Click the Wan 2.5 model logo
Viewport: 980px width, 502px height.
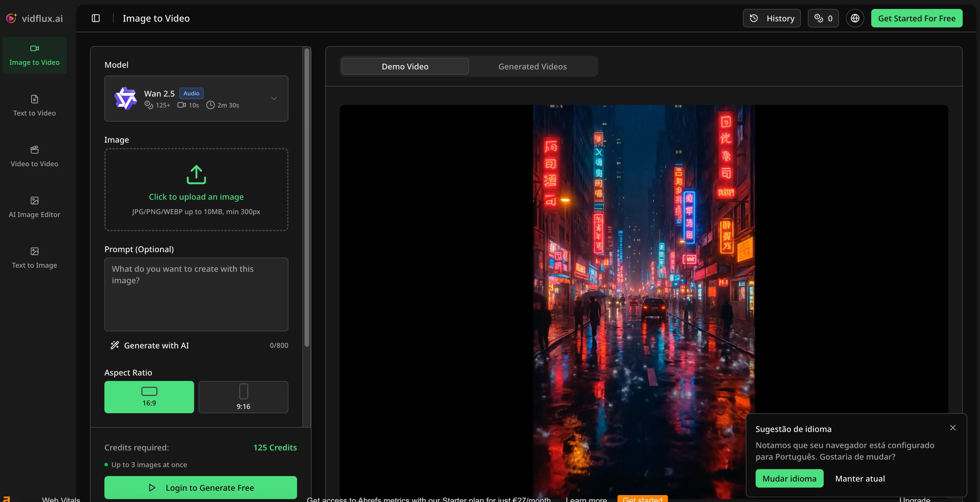click(x=125, y=99)
